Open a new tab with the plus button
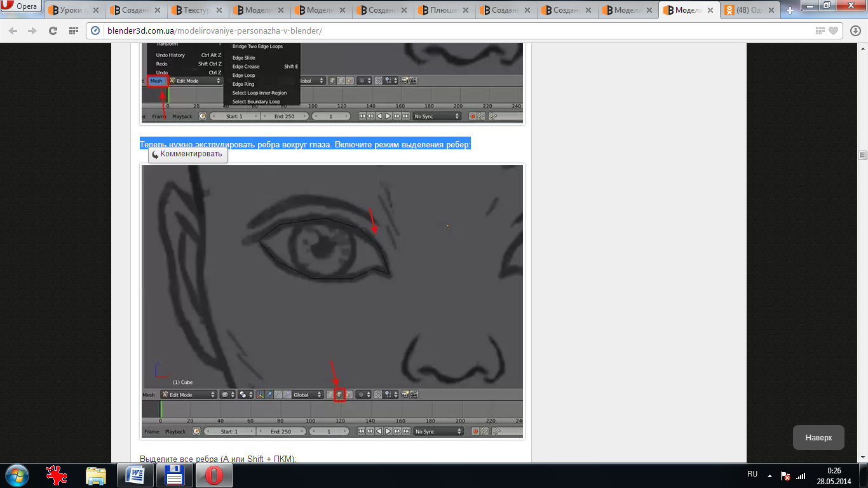The image size is (868, 488). [790, 10]
